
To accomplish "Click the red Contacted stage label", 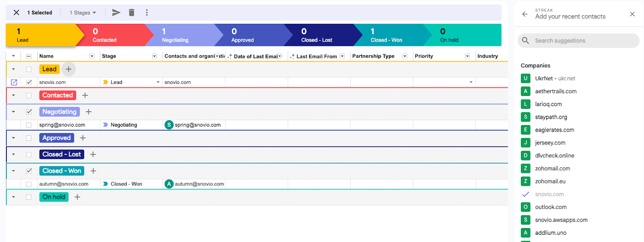I will 58,96.
